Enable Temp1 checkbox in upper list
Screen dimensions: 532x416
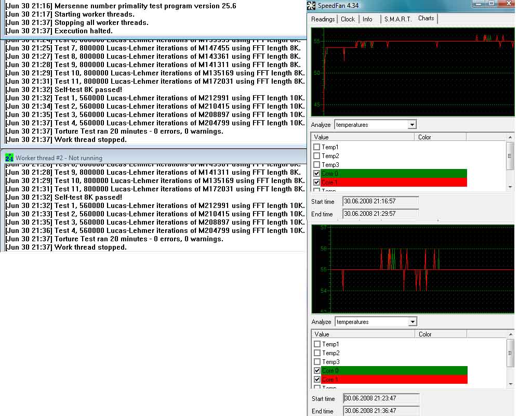[316, 147]
